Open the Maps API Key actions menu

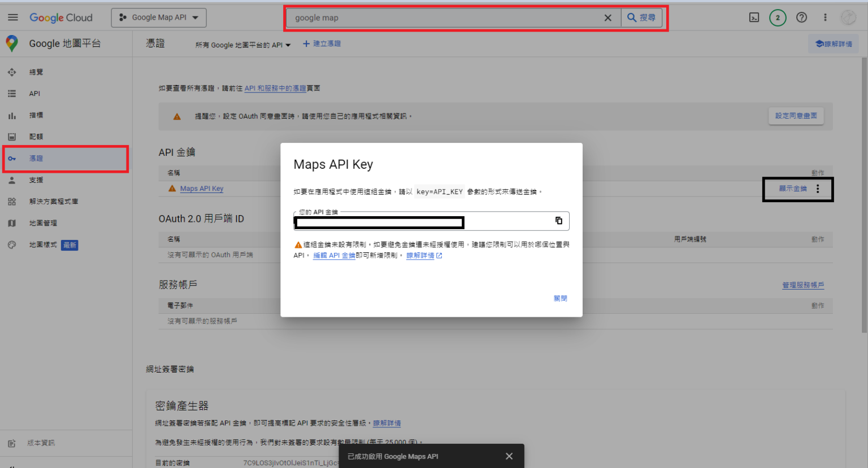point(818,189)
